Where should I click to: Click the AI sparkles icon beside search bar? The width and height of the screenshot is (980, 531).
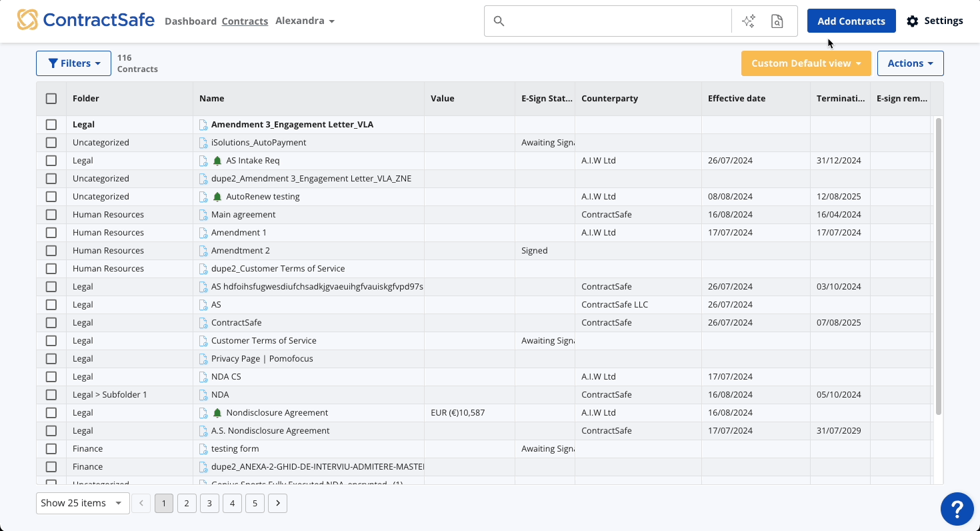click(x=748, y=21)
